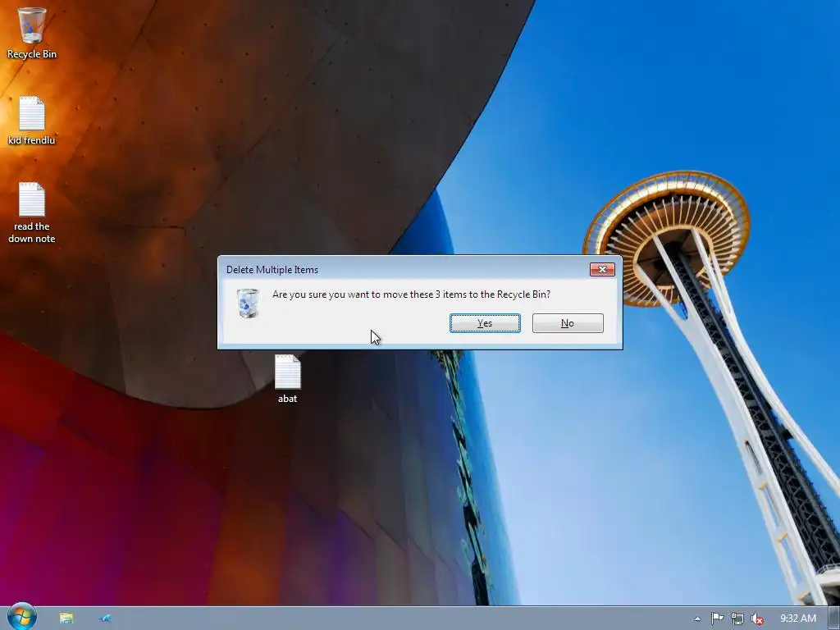Cancel deletion with the No button
The height and width of the screenshot is (630, 840).
click(x=568, y=323)
